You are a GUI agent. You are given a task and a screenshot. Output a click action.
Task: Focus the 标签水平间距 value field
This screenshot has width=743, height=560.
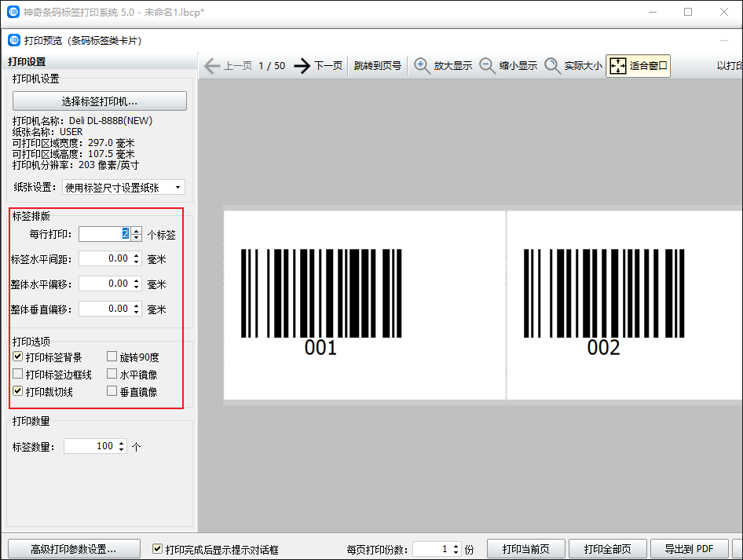[x=105, y=258]
